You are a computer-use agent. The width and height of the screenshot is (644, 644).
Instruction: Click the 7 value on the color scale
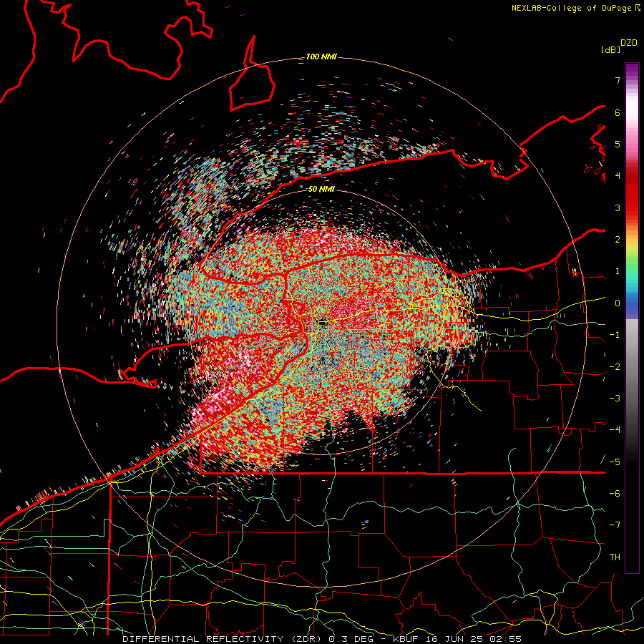618,80
